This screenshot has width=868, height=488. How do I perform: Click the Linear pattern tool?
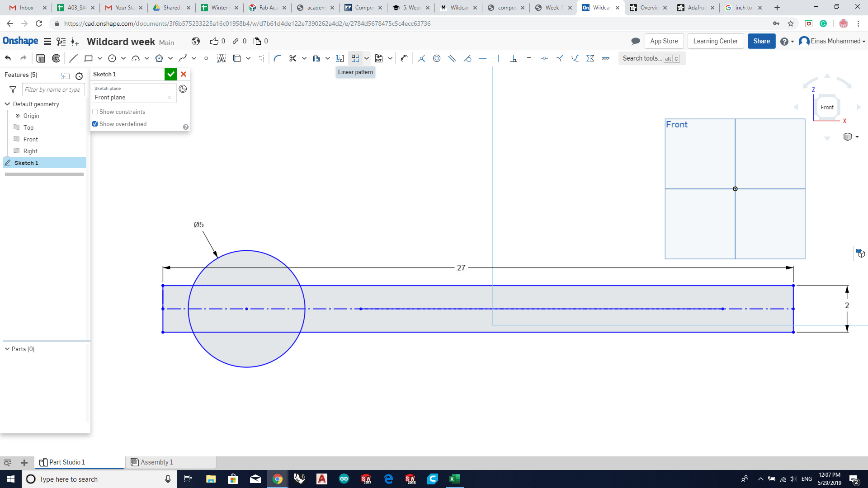pos(355,58)
